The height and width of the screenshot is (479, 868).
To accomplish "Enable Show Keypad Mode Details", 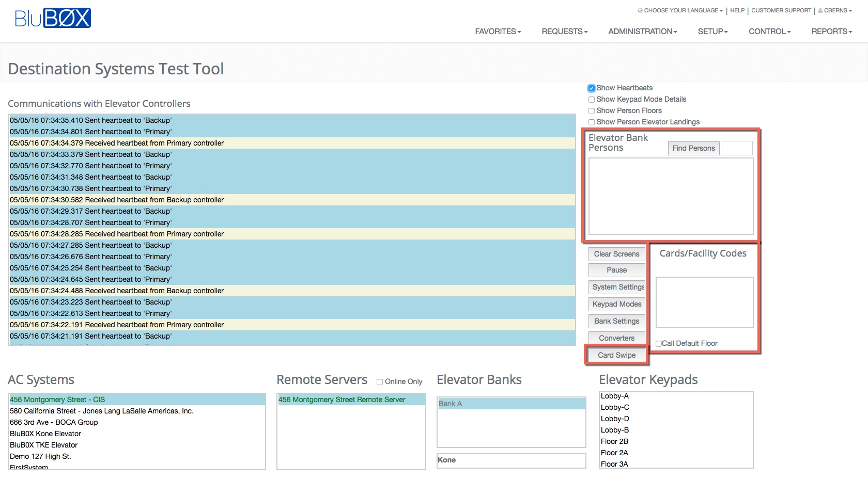I will (x=591, y=99).
